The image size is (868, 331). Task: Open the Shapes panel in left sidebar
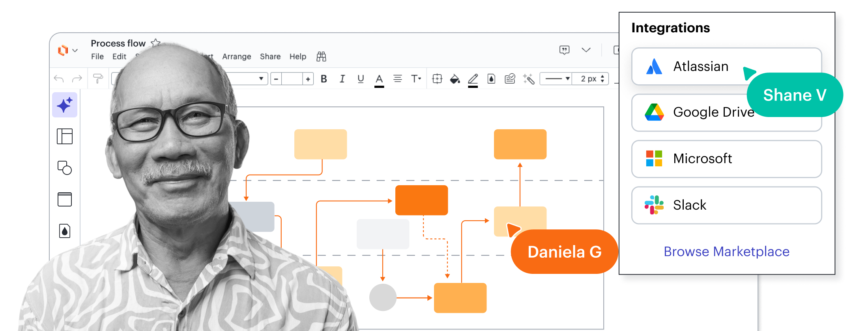(x=65, y=168)
